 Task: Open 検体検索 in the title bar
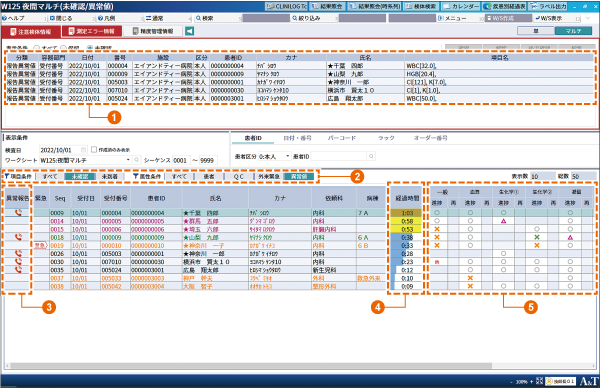420,7
